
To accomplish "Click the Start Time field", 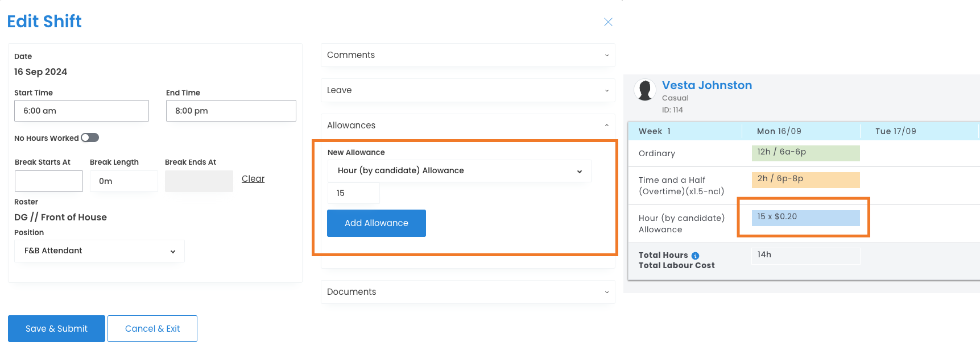I will 81,111.
